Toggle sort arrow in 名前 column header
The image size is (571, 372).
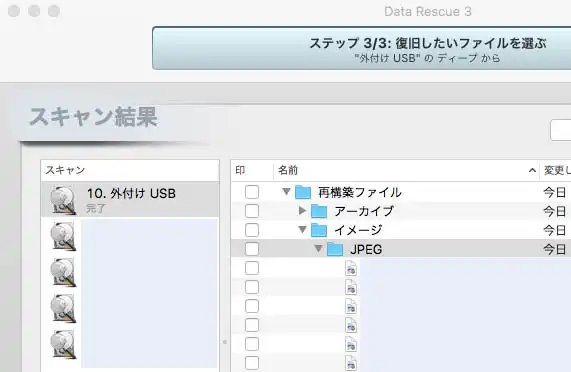tap(532, 170)
